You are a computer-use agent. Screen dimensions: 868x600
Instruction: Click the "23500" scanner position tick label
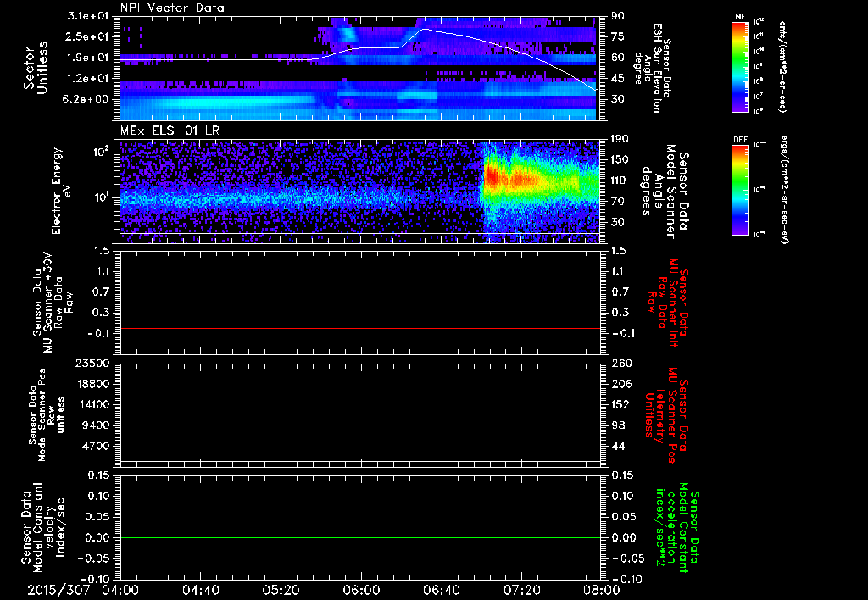(x=92, y=363)
